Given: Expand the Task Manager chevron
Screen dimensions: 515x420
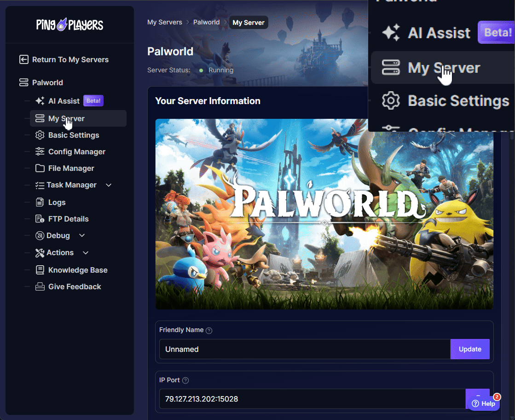Looking at the screenshot, I should tap(109, 185).
